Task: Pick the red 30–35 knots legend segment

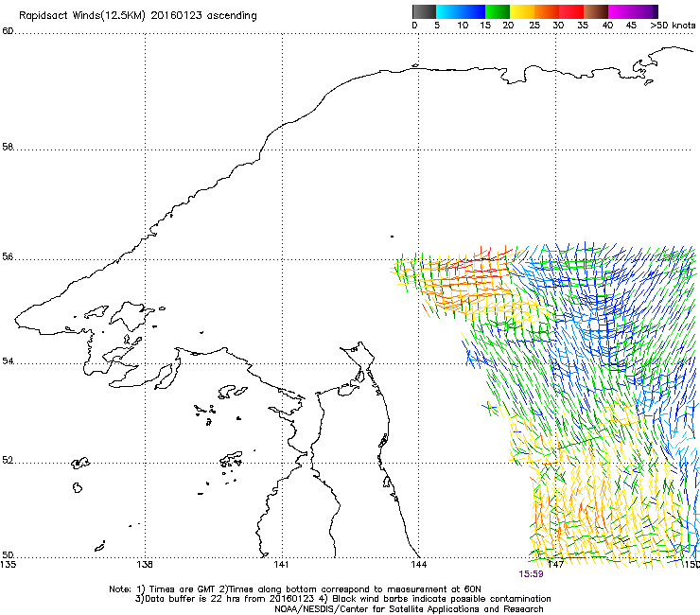Action: (571, 11)
